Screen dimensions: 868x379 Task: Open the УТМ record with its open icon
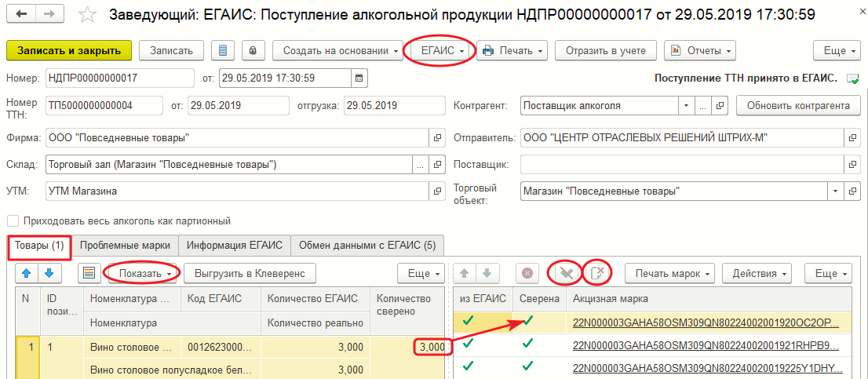437,191
